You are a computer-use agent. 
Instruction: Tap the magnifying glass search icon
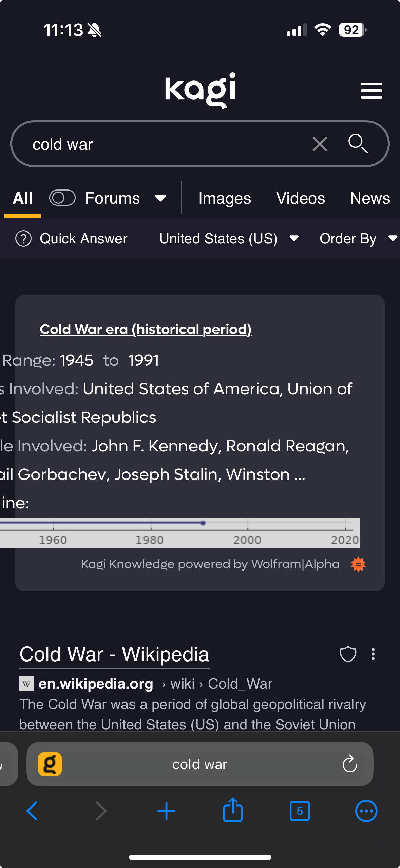[358, 144]
